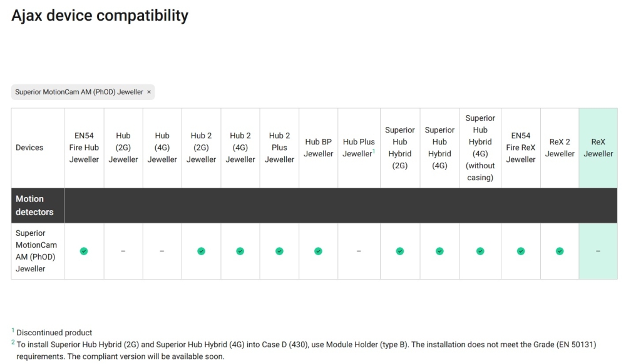Click the green check under Hub 2 (4G) Jeweller
This screenshot has width=626, height=364.
(x=240, y=251)
